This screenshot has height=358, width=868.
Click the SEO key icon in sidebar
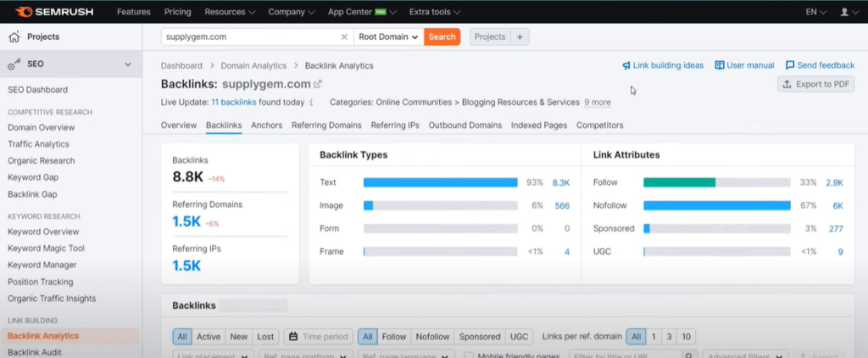pos(14,64)
